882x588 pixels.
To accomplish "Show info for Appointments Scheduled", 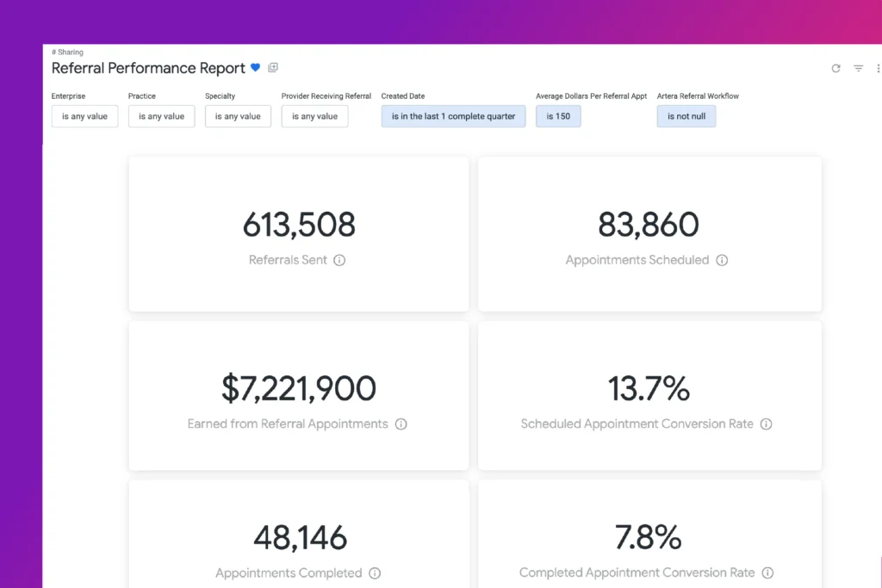I will point(722,260).
